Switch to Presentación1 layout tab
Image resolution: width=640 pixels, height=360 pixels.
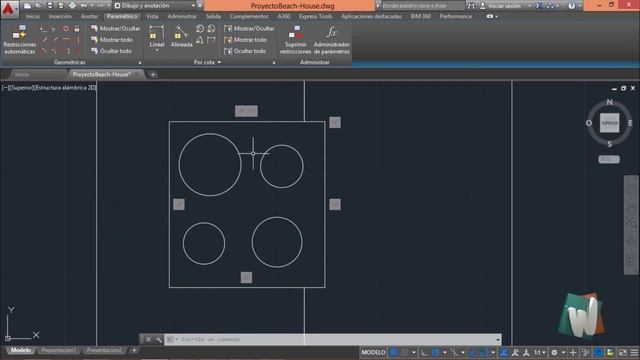59,350
